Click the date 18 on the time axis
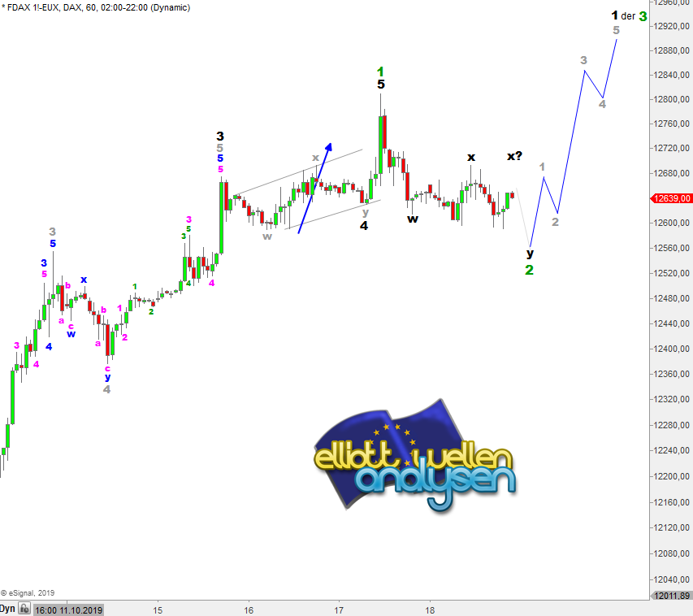693x616 pixels. point(430,609)
